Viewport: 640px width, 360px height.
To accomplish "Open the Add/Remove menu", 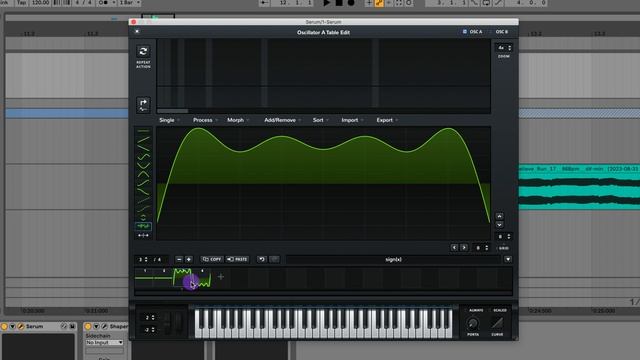I will [x=282, y=120].
